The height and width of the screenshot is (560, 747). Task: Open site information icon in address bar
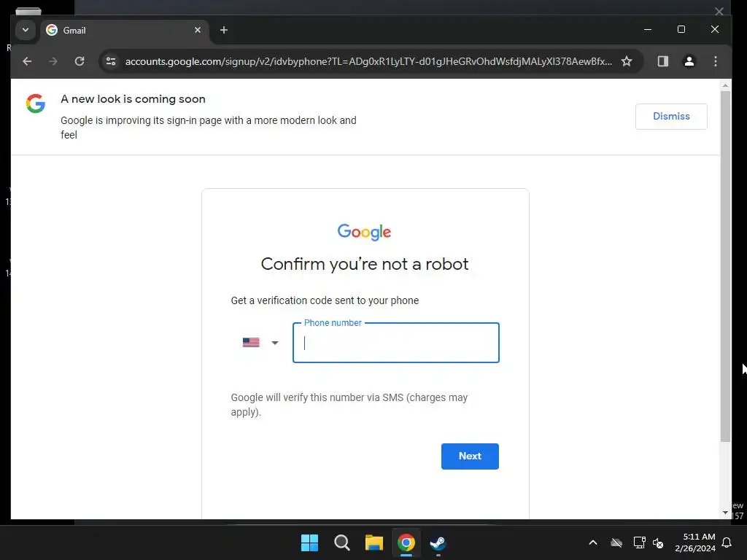pos(111,61)
